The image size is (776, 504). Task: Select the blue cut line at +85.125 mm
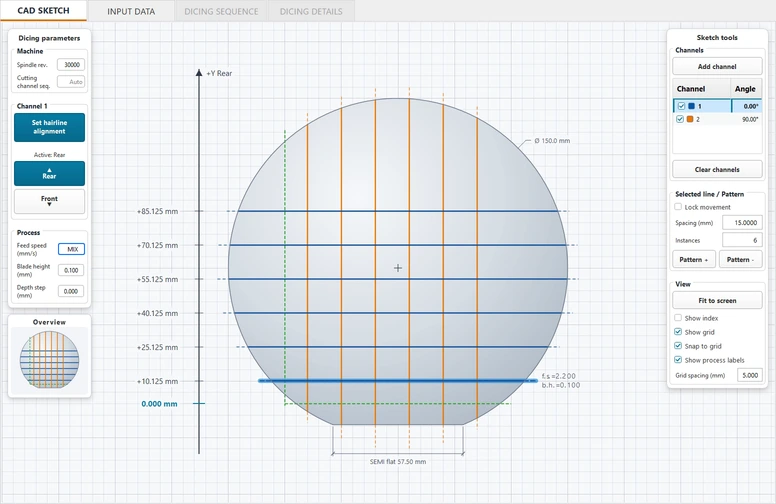(398, 211)
